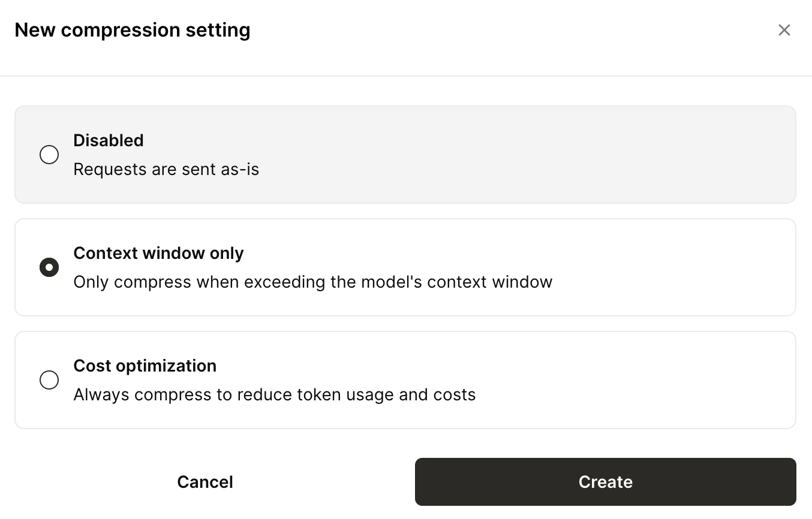Dismiss the dialog without saving

click(204, 481)
